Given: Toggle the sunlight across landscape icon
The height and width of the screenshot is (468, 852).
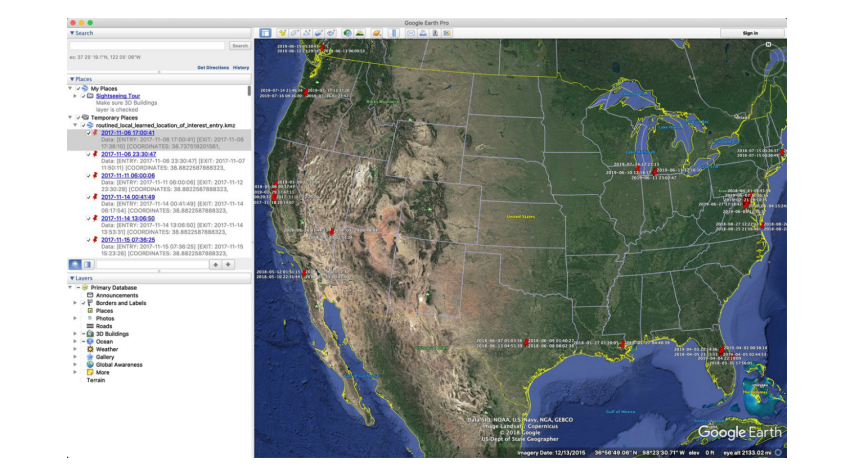Looking at the screenshot, I should tap(360, 33).
